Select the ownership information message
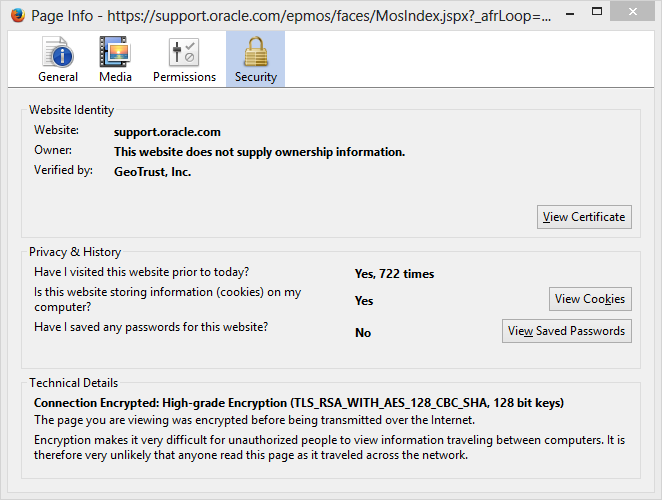Screen dimensions: 662x500 [x=259, y=152]
